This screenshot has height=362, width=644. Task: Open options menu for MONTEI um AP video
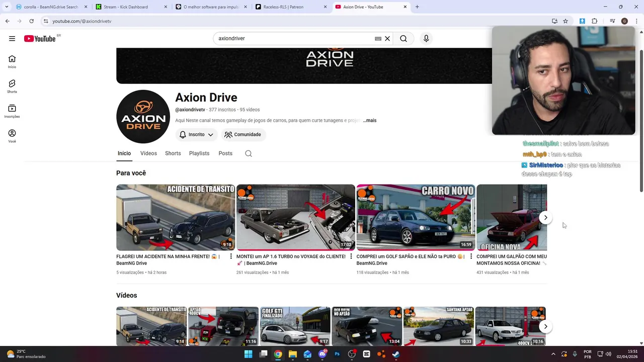coord(351,256)
